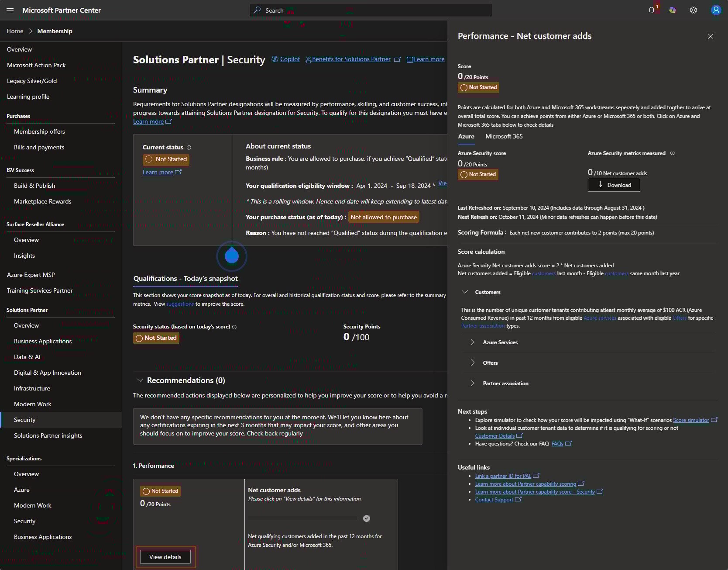Expand Azure Services section
Image resolution: width=728 pixels, height=570 pixels.
pos(473,342)
